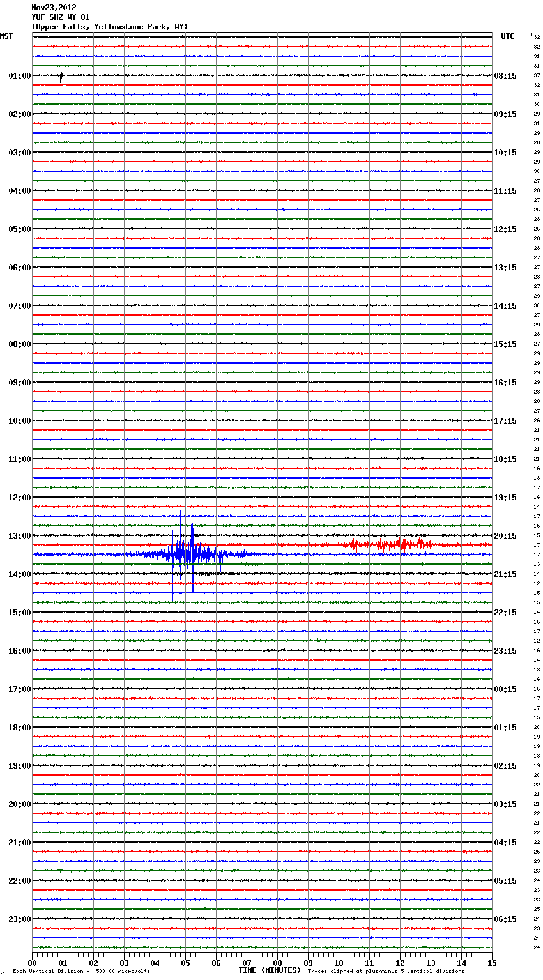This screenshot has width=543, height=980.
Task: Click the 02:15 UTC time label
Action: [505, 766]
